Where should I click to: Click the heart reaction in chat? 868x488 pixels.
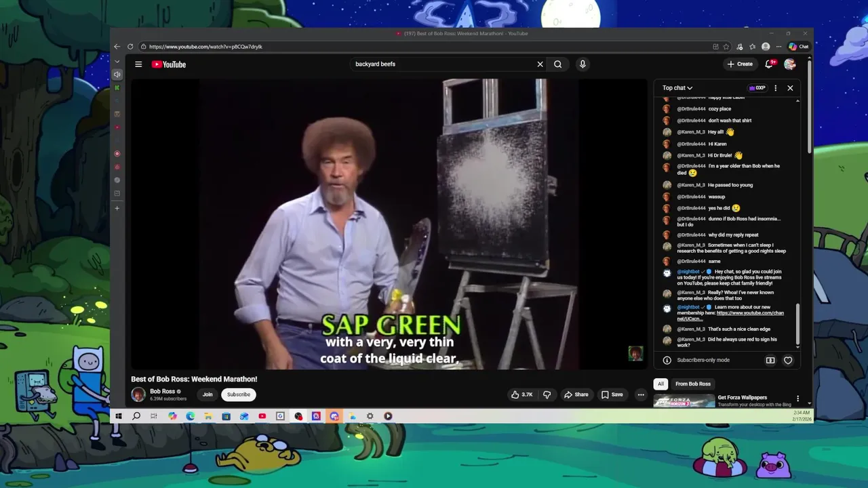[x=788, y=361]
